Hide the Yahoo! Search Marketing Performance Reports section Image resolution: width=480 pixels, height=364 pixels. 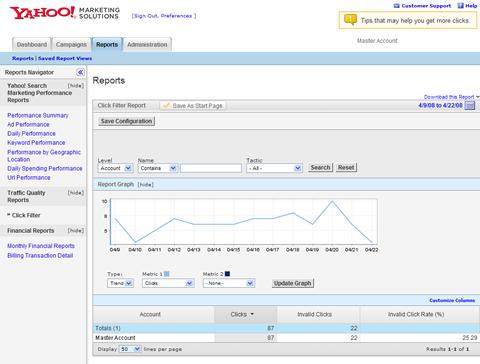tap(76, 86)
